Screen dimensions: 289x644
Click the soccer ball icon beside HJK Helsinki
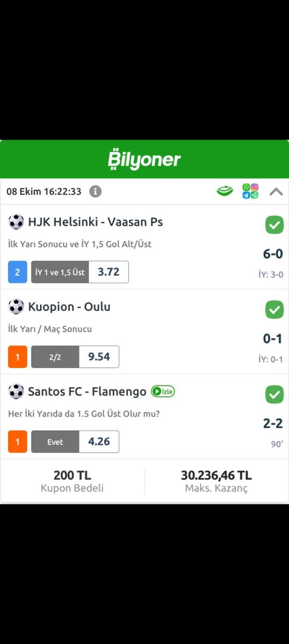pos(16,222)
